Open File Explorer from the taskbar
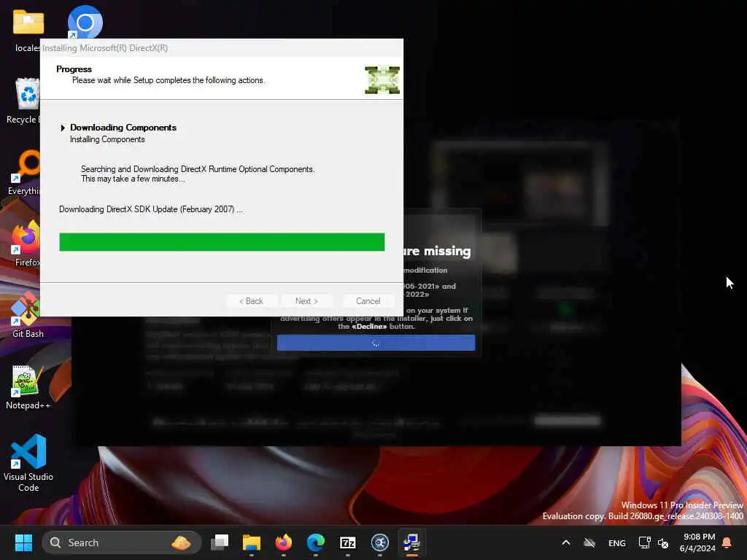The width and height of the screenshot is (747, 560). (x=252, y=542)
